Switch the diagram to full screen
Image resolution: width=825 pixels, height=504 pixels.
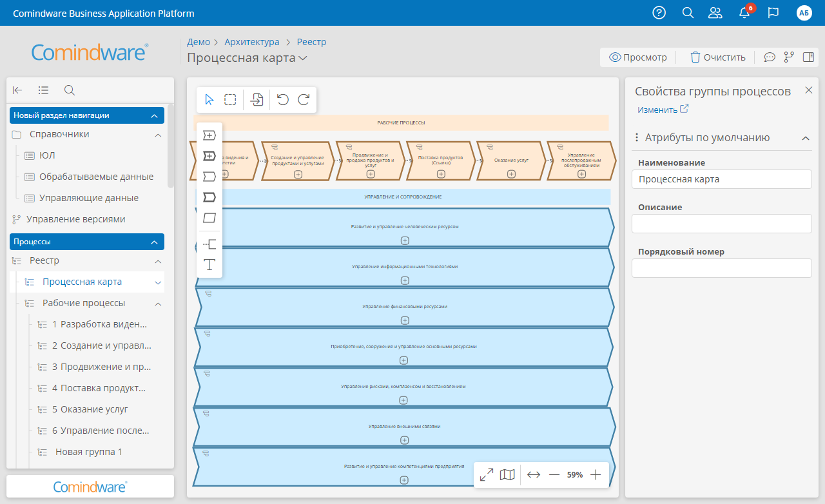pyautogui.click(x=487, y=475)
